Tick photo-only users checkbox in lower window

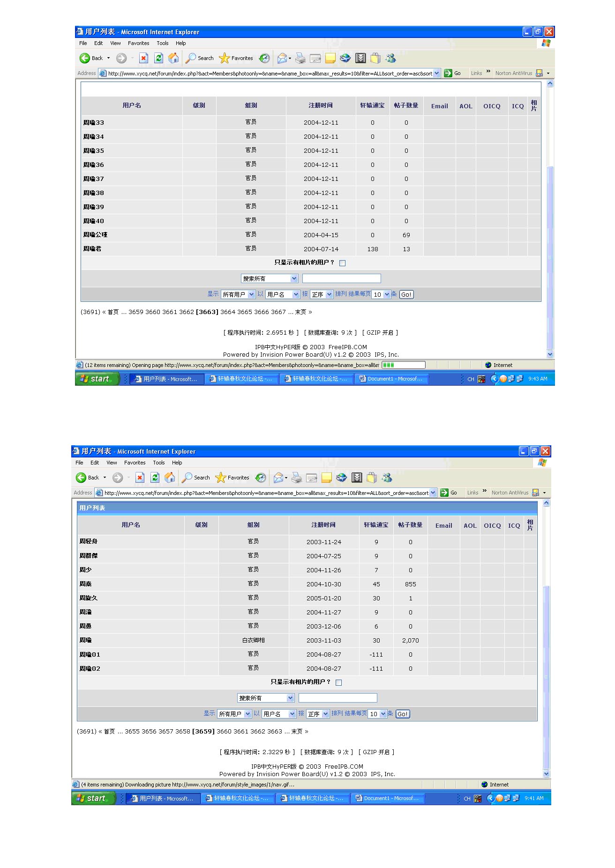pyautogui.click(x=339, y=682)
